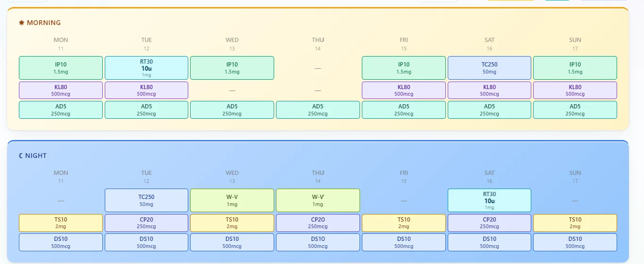Click the sun icon beside the Morning heading

click(x=21, y=23)
